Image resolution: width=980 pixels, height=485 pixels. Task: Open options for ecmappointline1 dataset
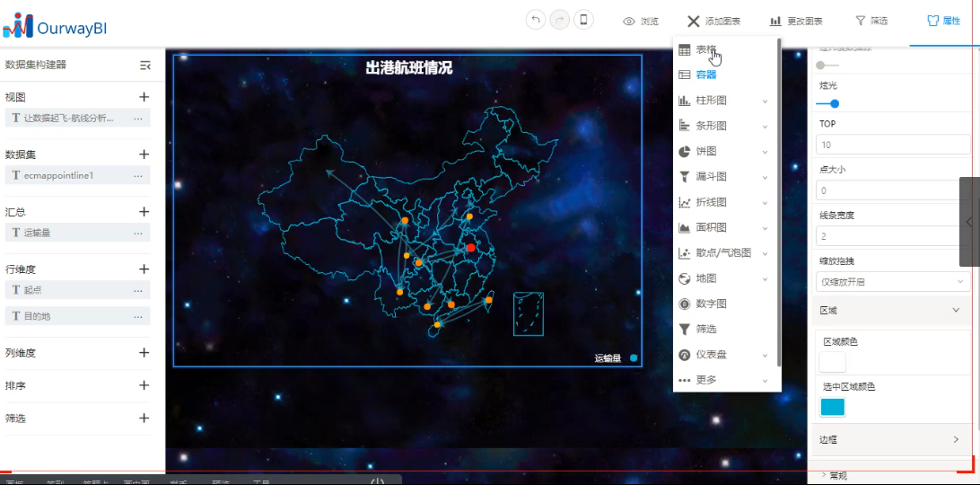coord(137,176)
